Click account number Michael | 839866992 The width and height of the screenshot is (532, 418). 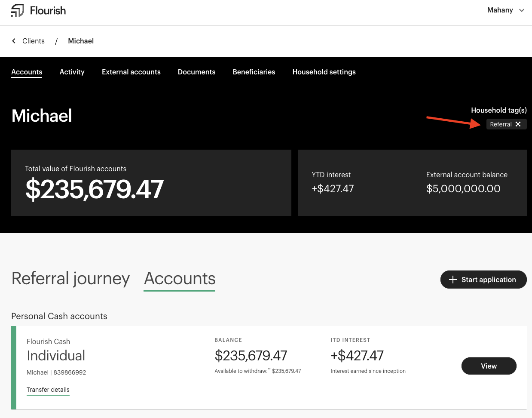click(56, 372)
